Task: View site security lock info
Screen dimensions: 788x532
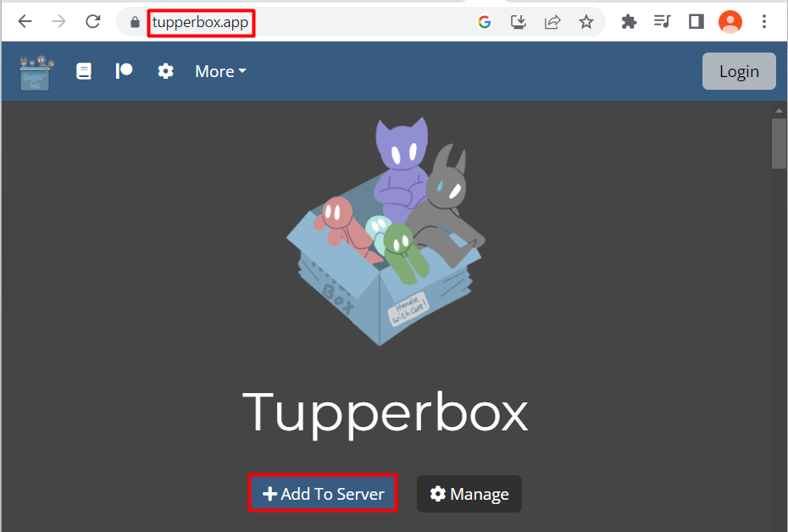Action: pyautogui.click(x=135, y=22)
